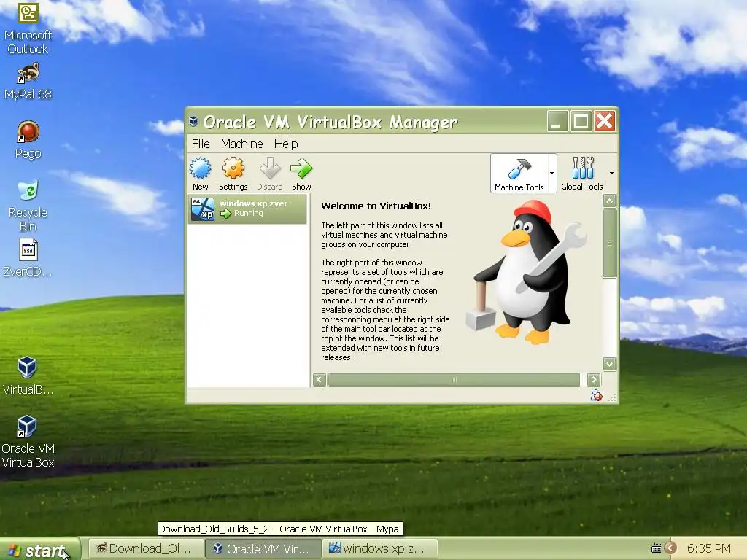This screenshot has width=747, height=560.
Task: Select the MyPal 68 desktop icon
Action: (28, 82)
